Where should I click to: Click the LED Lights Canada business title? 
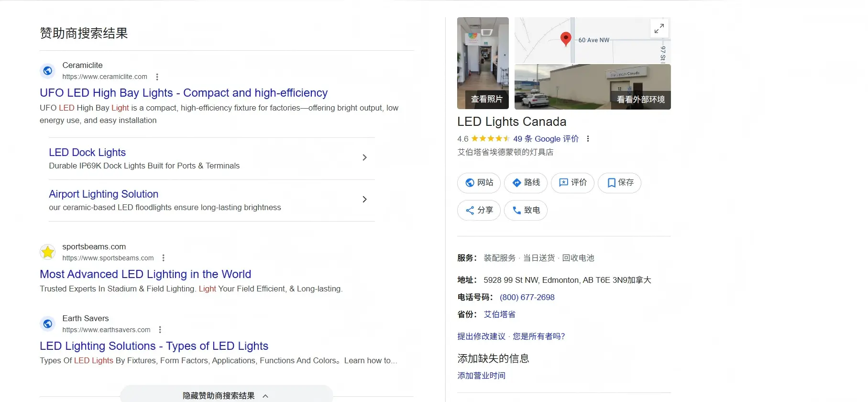coord(512,122)
